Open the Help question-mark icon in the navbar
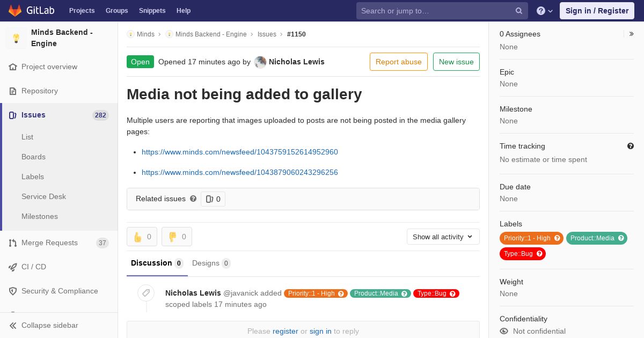Image resolution: width=644 pixels, height=338 pixels. point(541,11)
